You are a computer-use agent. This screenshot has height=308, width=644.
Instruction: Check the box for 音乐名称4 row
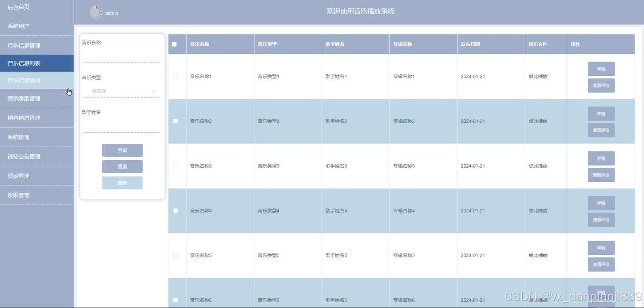coord(175,210)
